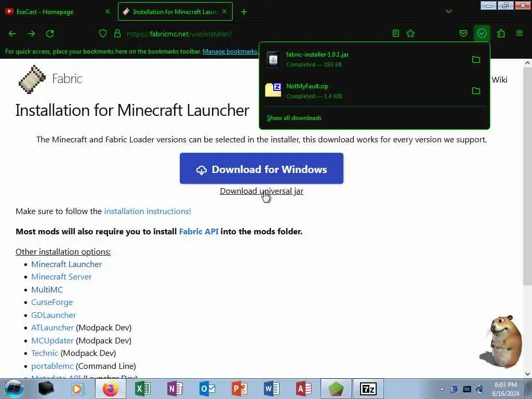Open the CurseForge installation option
This screenshot has width=532, height=399.
(52, 302)
